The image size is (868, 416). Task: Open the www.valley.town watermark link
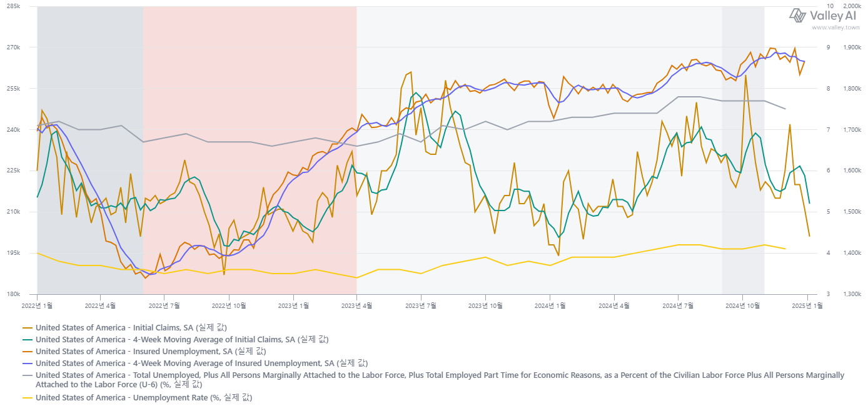pos(833,27)
